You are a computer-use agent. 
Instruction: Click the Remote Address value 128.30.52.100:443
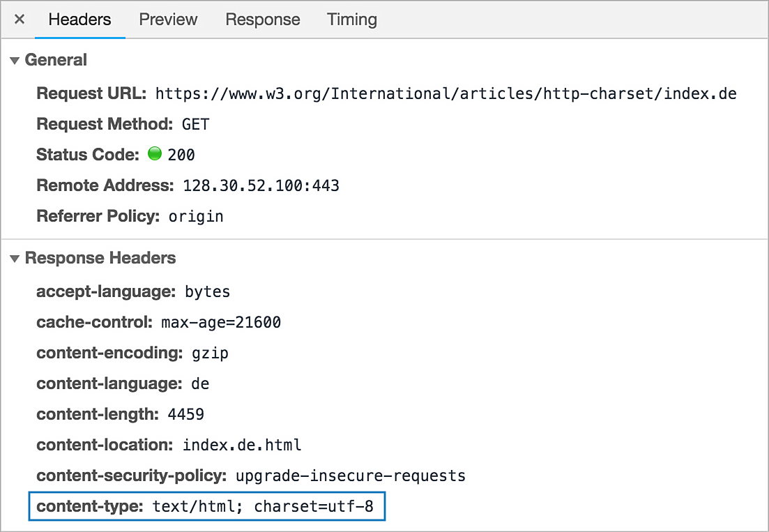pos(261,186)
